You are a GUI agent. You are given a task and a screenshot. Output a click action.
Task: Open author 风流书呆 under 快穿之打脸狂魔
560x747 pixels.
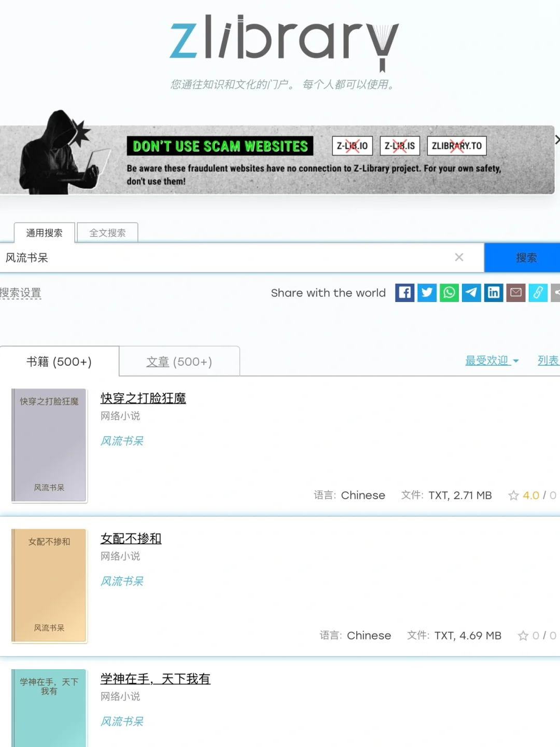tap(122, 441)
